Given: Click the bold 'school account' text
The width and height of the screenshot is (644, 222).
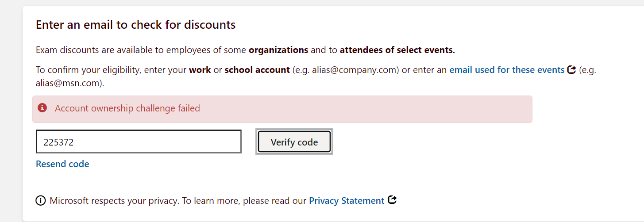Looking at the screenshot, I should coord(257,70).
